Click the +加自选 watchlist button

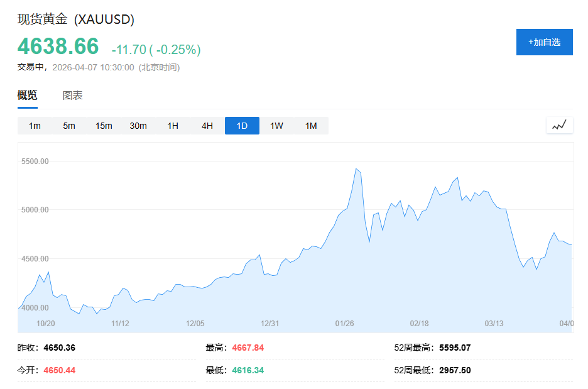(544, 42)
